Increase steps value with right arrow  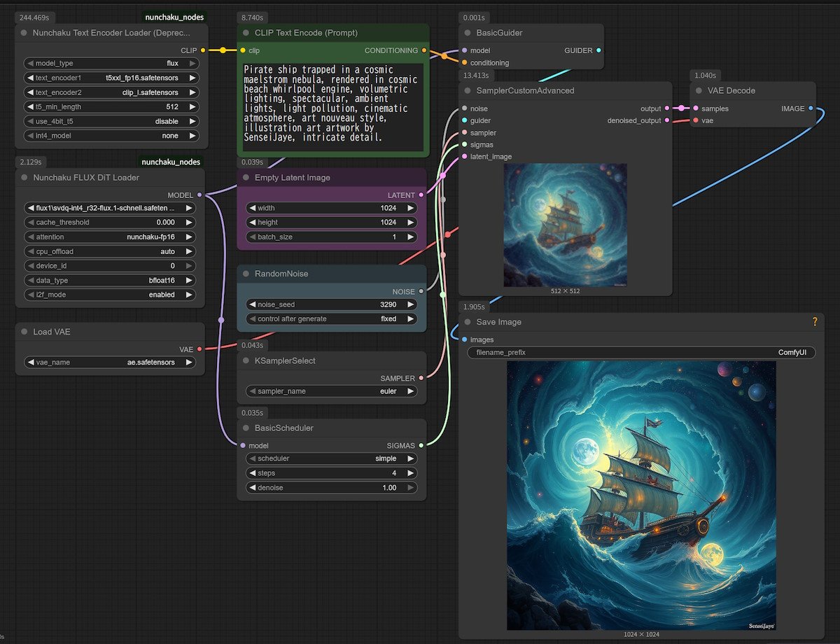pyautogui.click(x=411, y=473)
